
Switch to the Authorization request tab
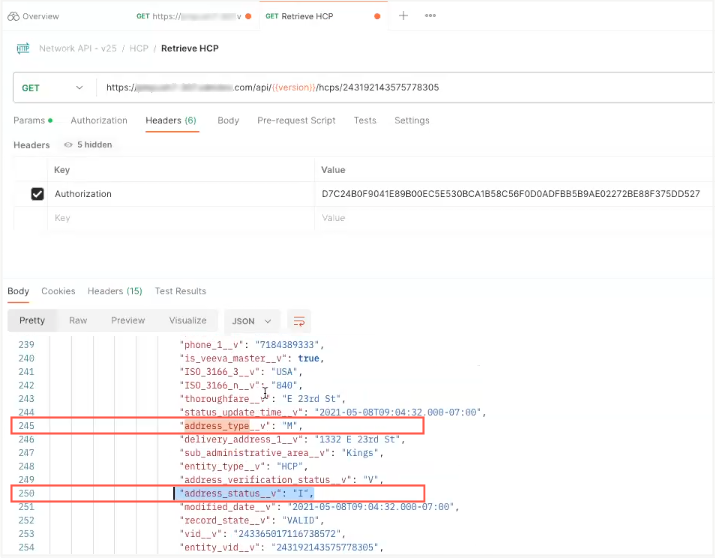(99, 121)
